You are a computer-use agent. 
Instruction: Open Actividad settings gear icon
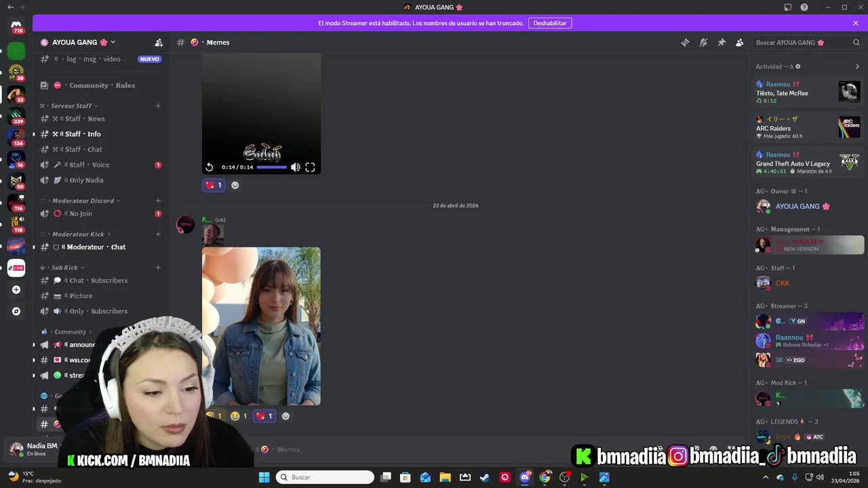click(798, 66)
